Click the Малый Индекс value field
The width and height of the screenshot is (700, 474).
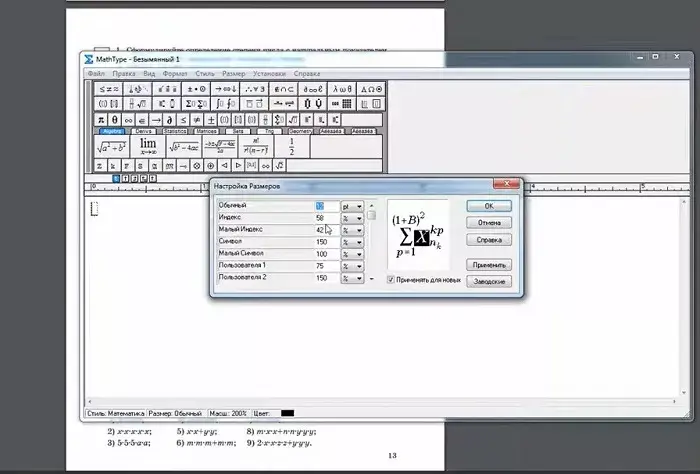(x=326, y=229)
